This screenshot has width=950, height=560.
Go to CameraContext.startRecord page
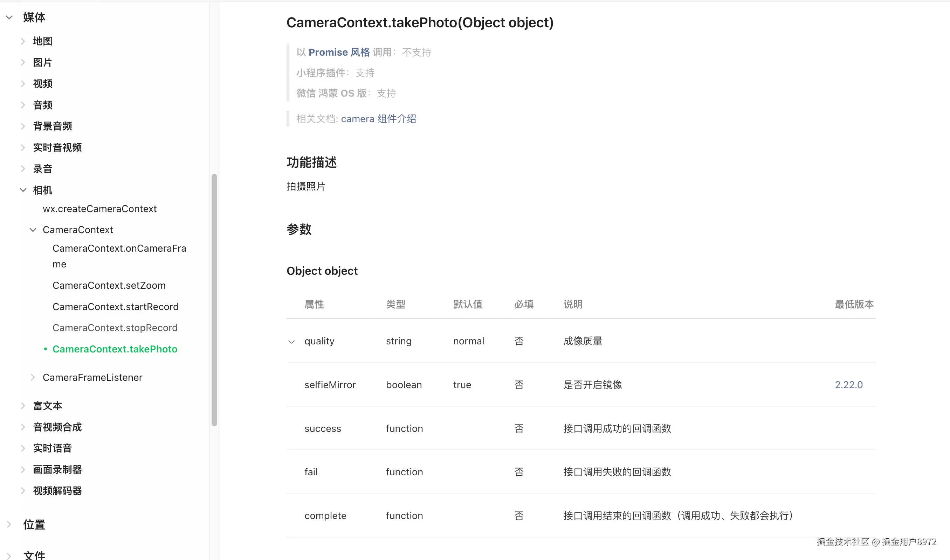115,306
